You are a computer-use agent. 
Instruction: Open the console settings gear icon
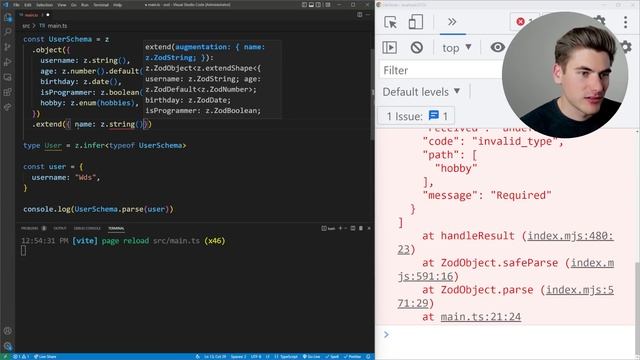[x=625, y=47]
